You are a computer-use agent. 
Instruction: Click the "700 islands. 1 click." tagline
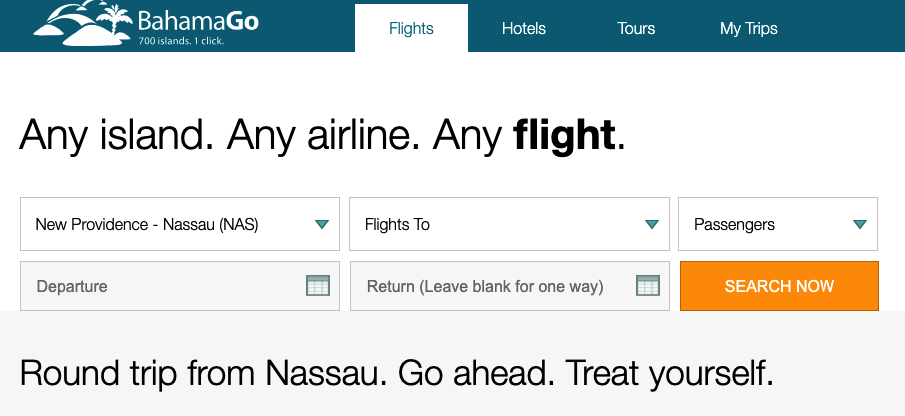point(183,41)
